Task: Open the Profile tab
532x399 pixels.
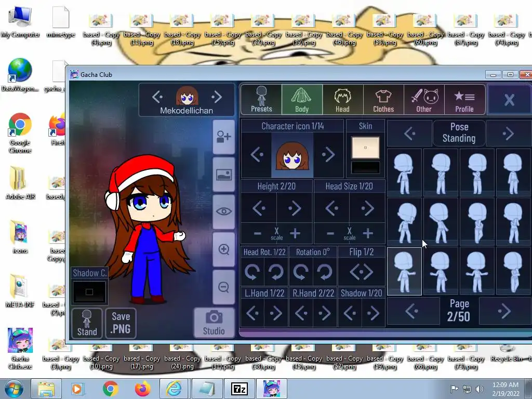Action: [x=464, y=99]
